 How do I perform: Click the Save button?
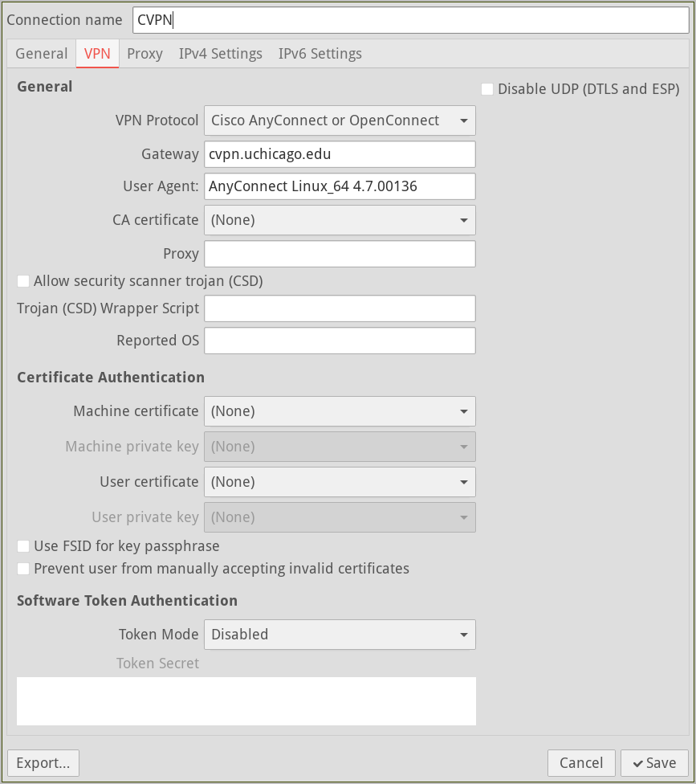point(654,763)
